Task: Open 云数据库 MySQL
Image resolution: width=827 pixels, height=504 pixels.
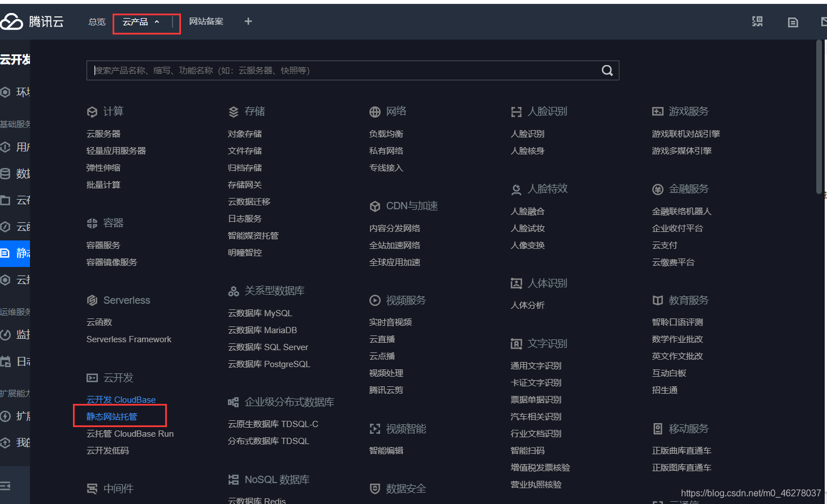Action: click(260, 313)
